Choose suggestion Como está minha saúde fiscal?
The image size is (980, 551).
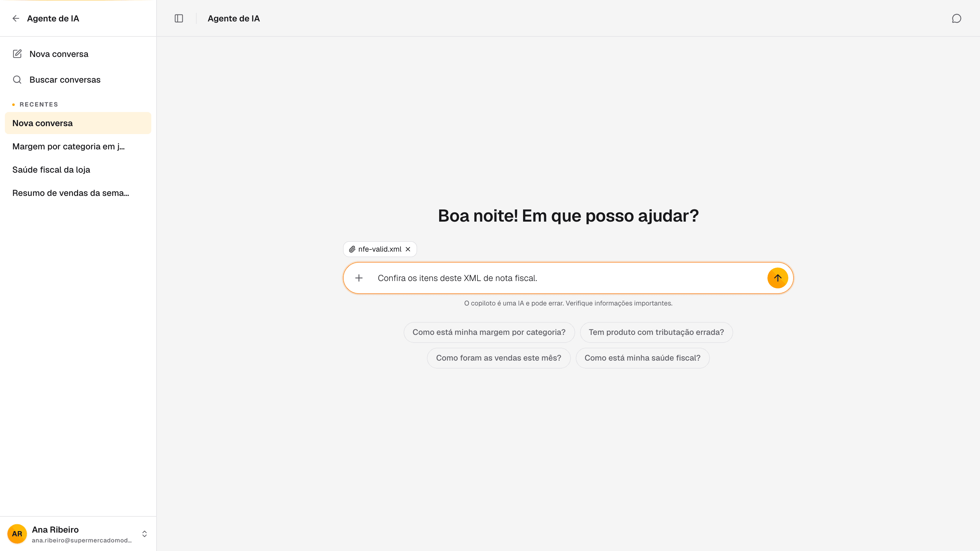642,358
